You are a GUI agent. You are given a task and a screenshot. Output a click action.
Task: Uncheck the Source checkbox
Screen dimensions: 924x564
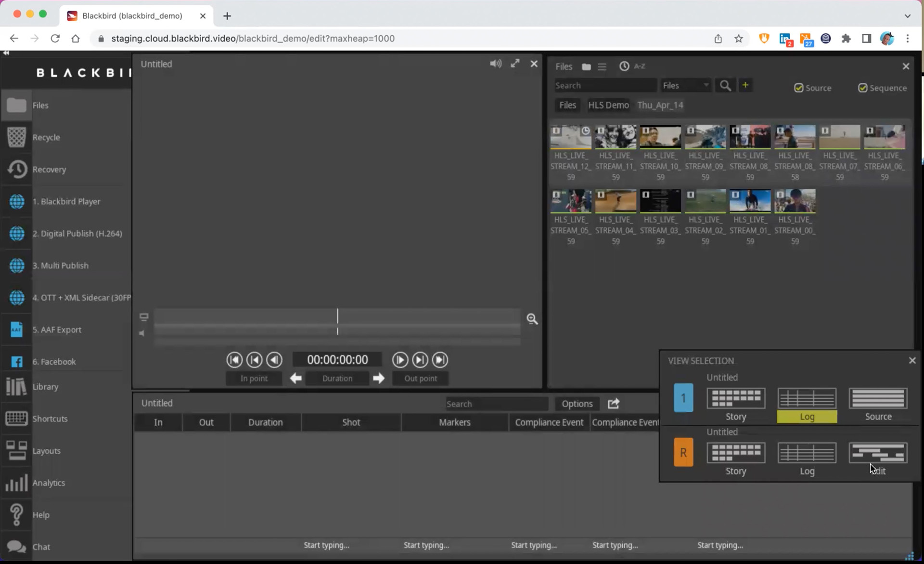pos(799,88)
